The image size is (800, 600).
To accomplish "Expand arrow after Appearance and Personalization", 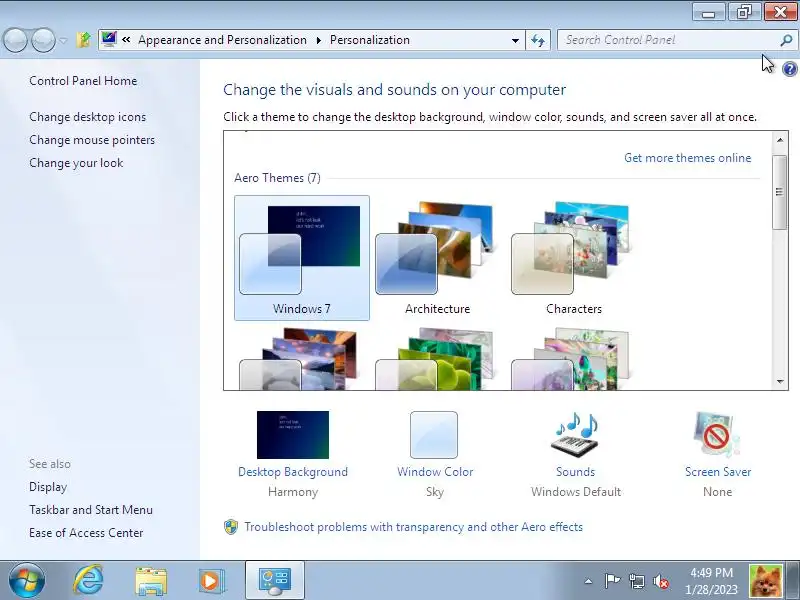I will [x=319, y=40].
